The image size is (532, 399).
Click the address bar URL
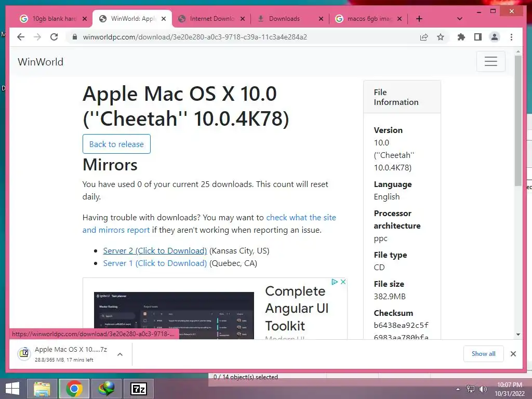coord(195,37)
